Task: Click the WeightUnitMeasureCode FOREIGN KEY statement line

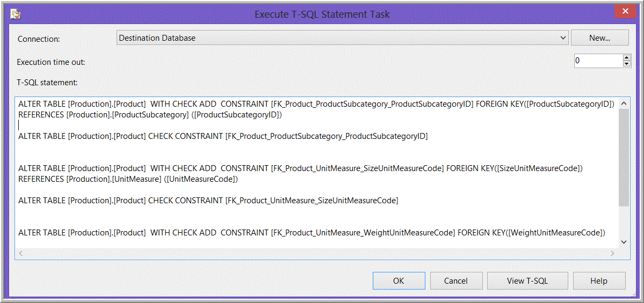Action: point(312,233)
